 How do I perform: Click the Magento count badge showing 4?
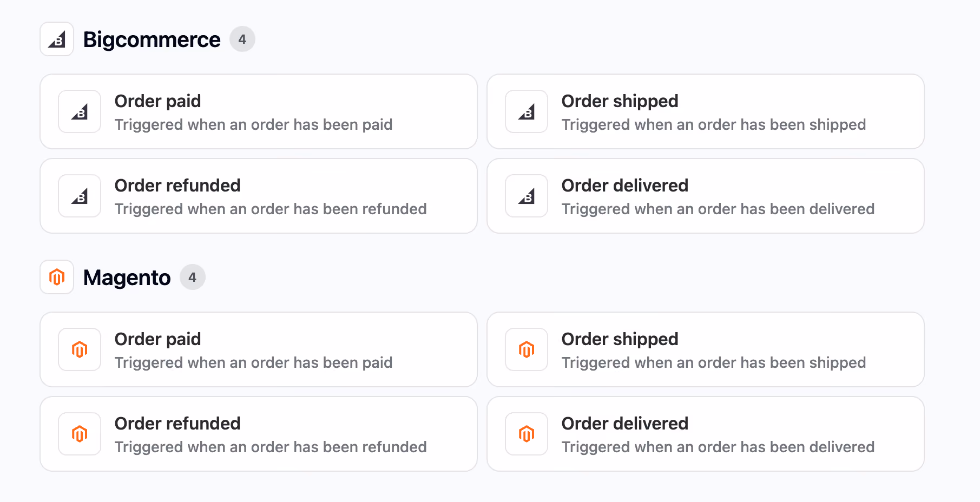pos(193,277)
